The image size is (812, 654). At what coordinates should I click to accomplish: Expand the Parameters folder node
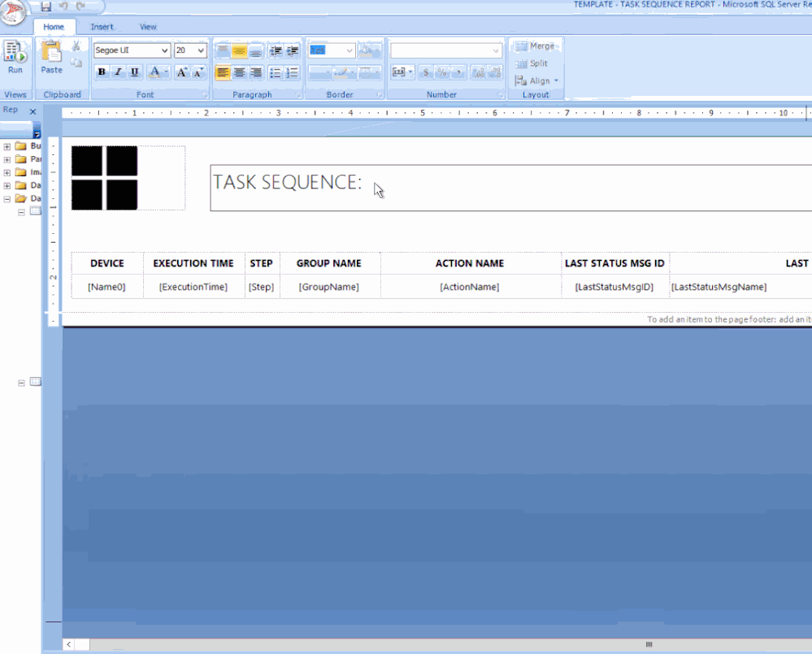click(x=7, y=159)
